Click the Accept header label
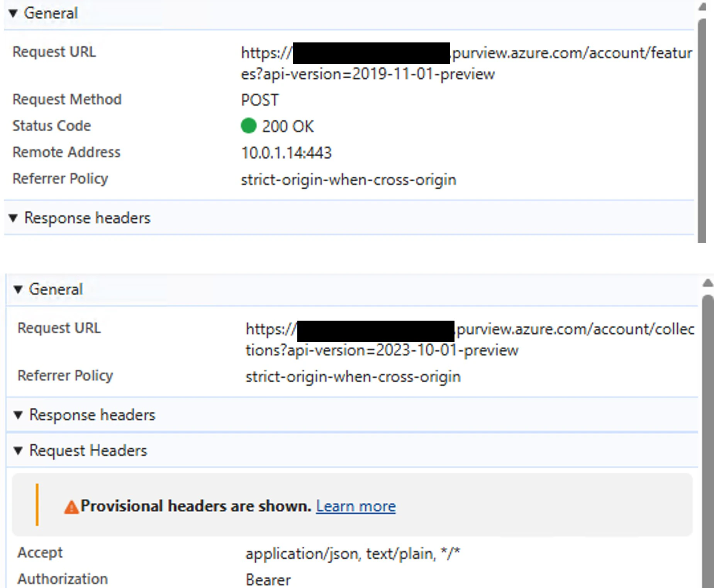This screenshot has width=714, height=588. point(40,553)
